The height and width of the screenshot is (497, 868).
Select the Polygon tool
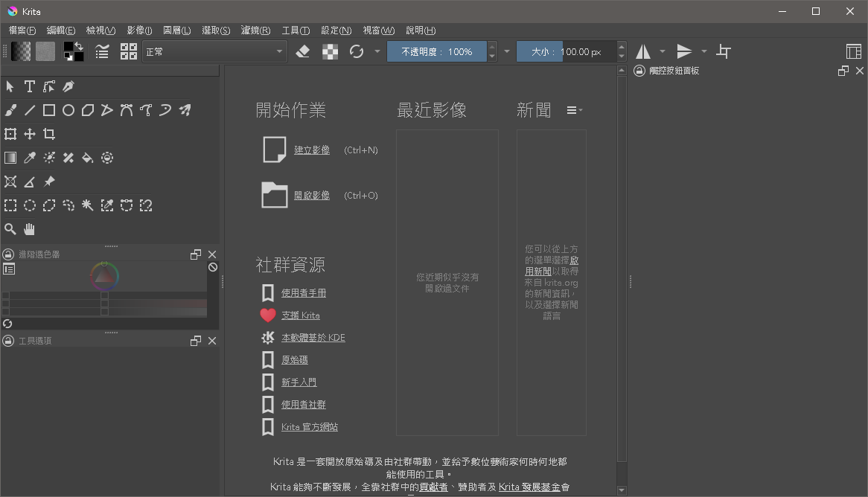point(88,110)
